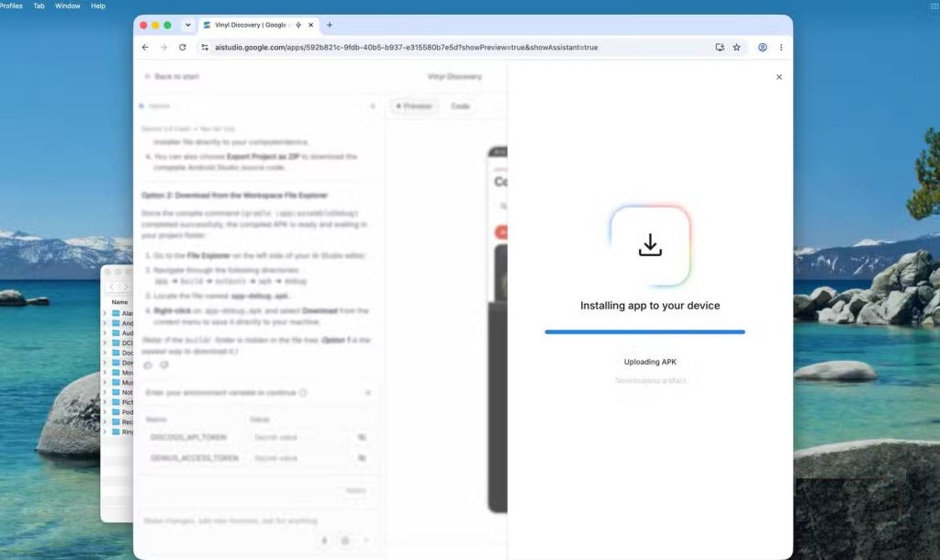Close the installing app dialog

[778, 77]
